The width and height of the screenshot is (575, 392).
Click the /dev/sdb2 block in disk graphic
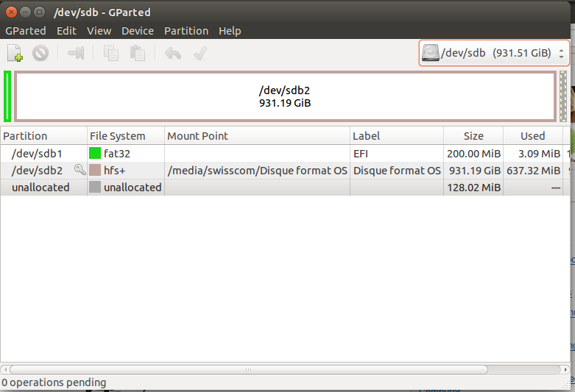[x=285, y=96]
